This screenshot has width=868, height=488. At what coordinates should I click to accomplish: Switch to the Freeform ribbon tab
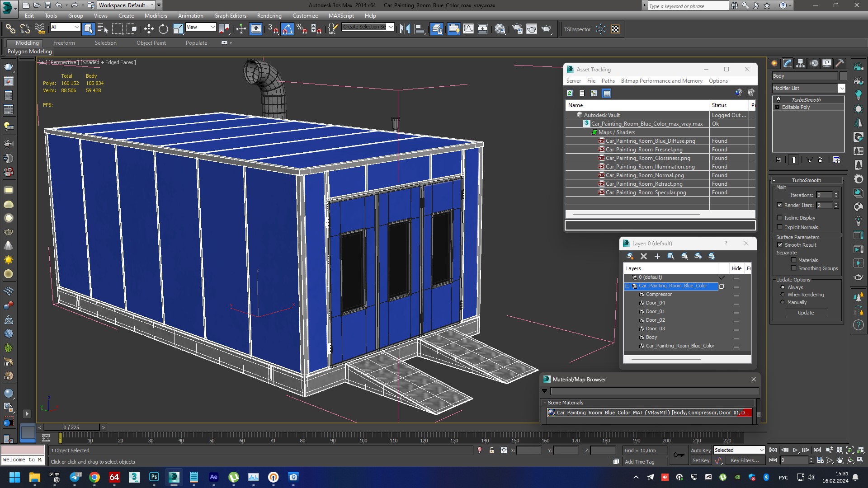pyautogui.click(x=64, y=43)
